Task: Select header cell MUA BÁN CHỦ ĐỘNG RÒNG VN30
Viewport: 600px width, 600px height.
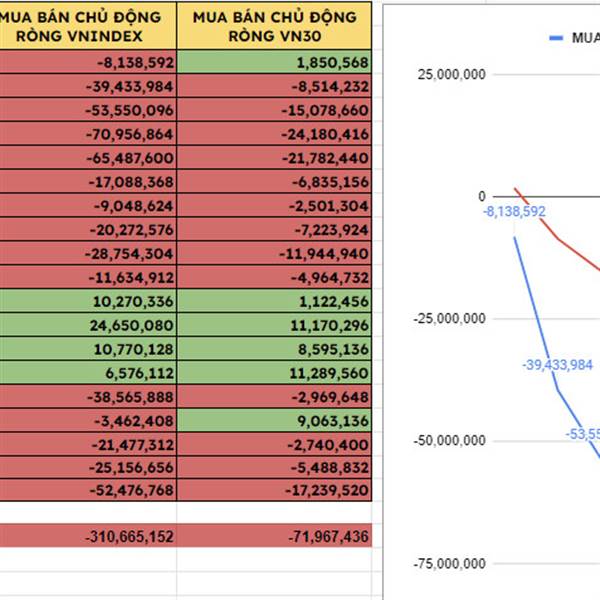Action: pyautogui.click(x=274, y=26)
